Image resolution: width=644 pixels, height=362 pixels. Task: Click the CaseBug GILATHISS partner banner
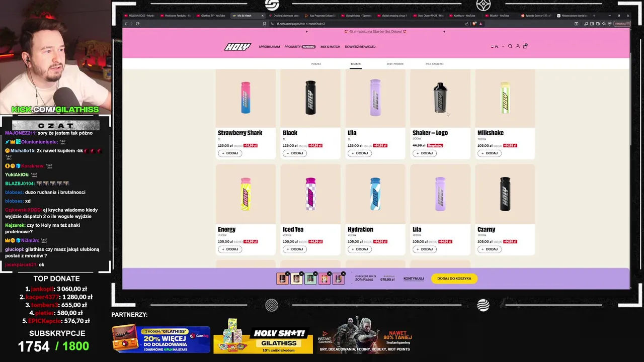coord(161,338)
